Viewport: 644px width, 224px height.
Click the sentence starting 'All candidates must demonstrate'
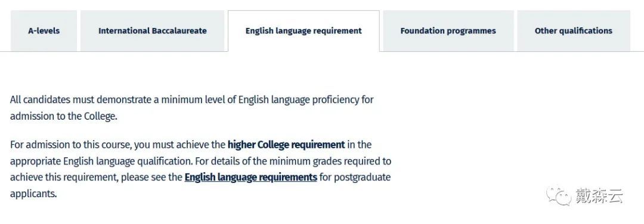click(x=192, y=99)
